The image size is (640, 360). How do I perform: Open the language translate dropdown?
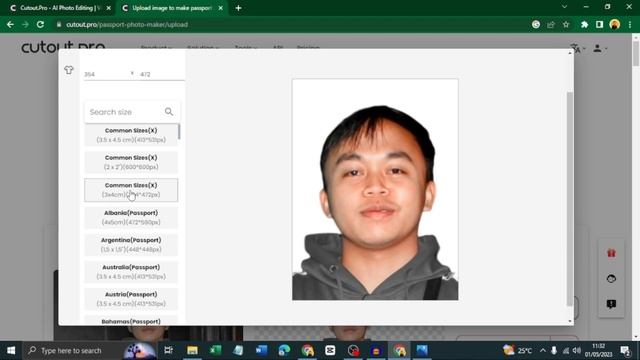578,49
